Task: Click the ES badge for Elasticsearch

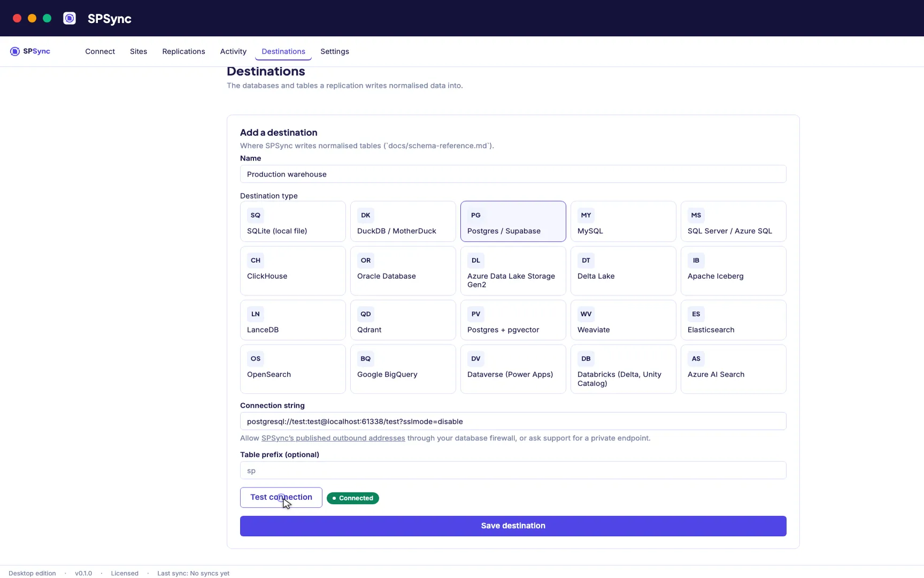Action: tap(696, 314)
